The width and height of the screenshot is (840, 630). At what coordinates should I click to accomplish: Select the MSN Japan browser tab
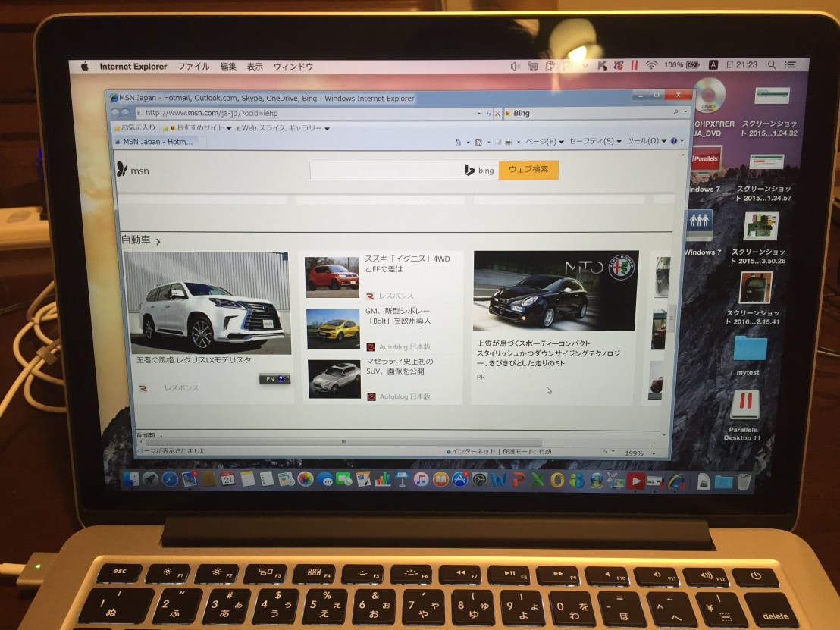[x=157, y=142]
